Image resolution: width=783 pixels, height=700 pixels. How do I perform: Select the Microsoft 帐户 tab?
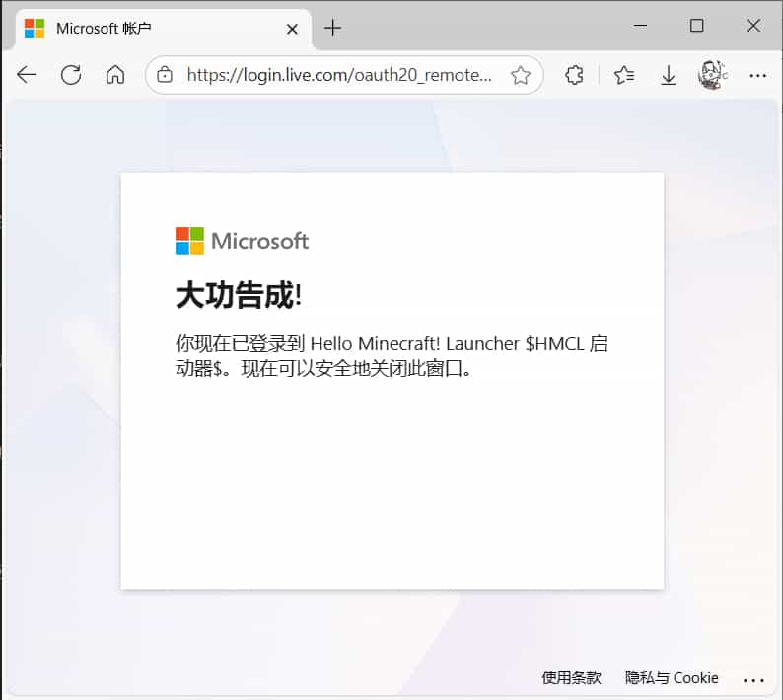coord(148,28)
